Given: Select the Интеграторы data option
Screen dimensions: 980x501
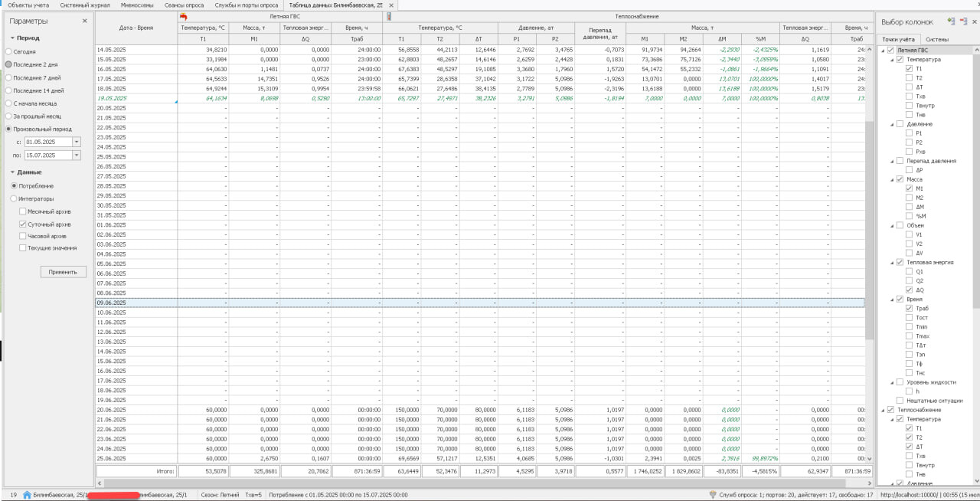Looking at the screenshot, I should click(14, 198).
